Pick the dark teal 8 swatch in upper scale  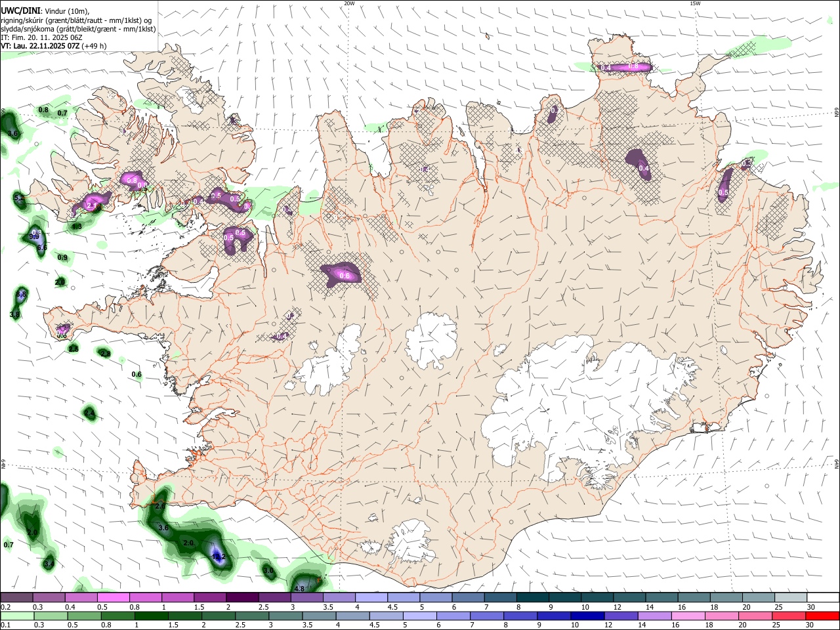click(532, 597)
